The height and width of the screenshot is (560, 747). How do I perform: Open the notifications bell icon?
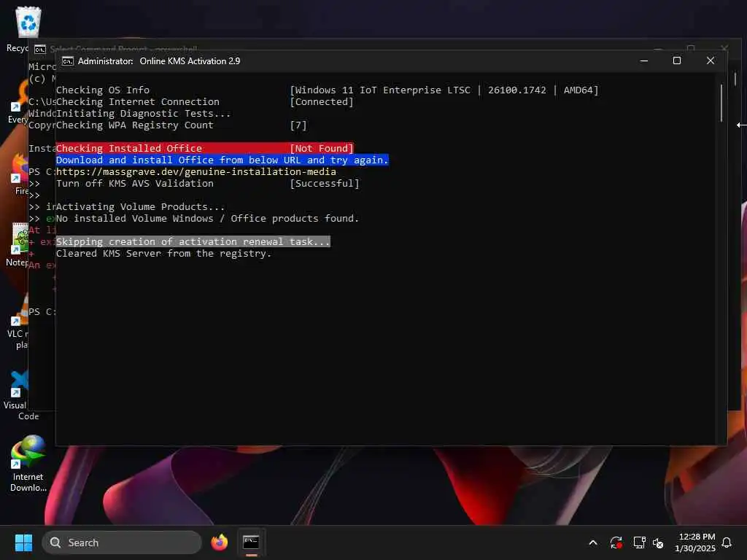tap(727, 542)
